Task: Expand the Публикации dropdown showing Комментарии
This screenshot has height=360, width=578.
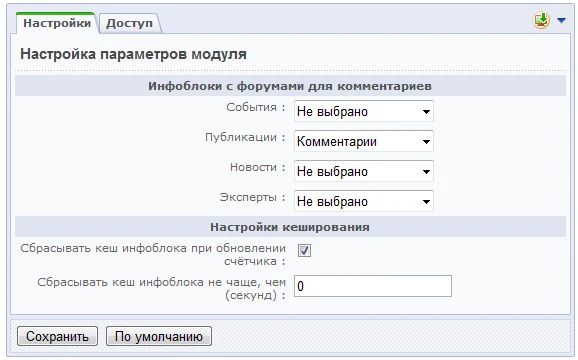Action: tap(364, 141)
